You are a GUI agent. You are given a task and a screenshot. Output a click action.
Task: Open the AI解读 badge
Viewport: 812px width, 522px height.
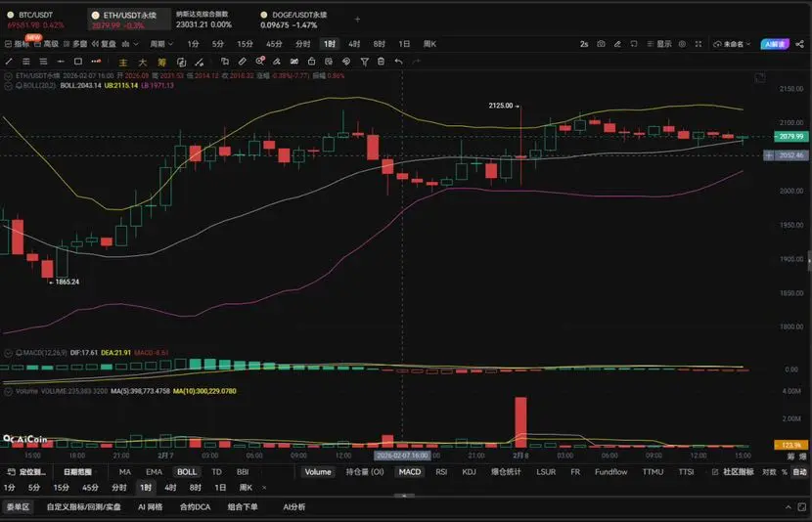pyautogui.click(x=775, y=44)
